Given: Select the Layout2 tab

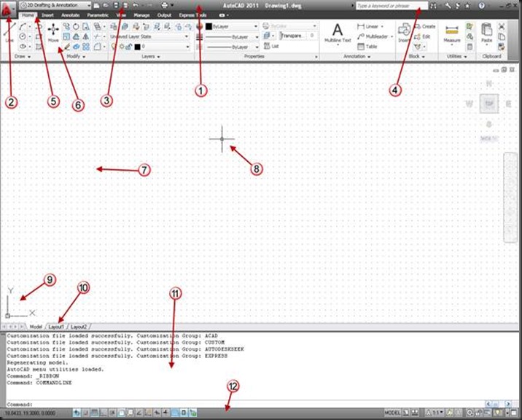Looking at the screenshot, I should 79,327.
